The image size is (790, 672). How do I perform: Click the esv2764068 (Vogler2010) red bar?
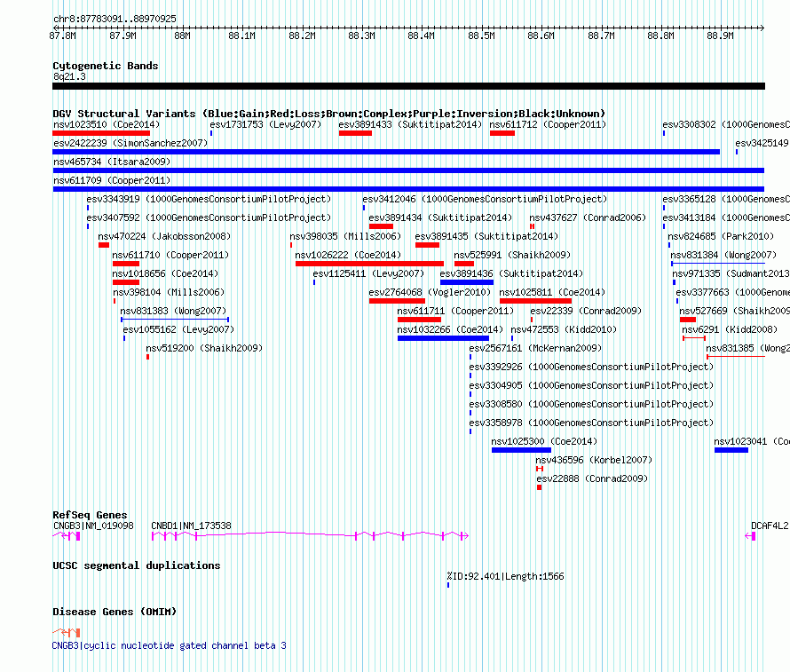[x=397, y=301]
